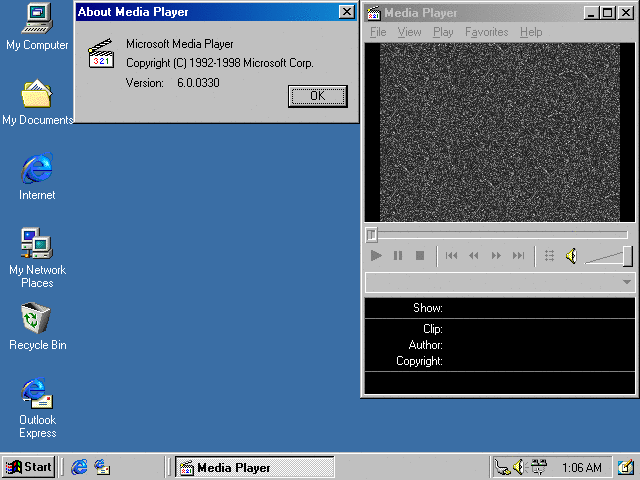Select the Outlook Express desktop icon

point(37,408)
